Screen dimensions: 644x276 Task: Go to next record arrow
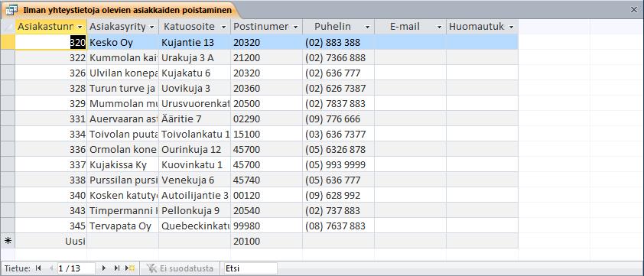click(x=104, y=268)
